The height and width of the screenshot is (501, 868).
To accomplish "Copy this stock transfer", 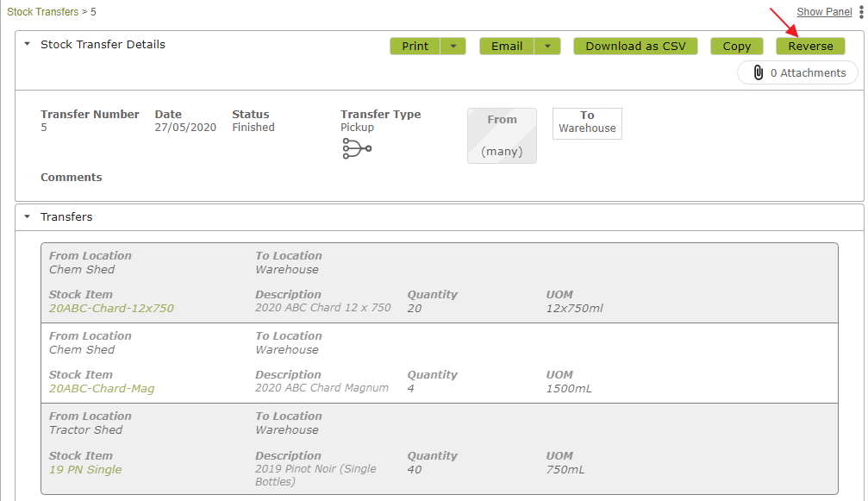I will (737, 46).
